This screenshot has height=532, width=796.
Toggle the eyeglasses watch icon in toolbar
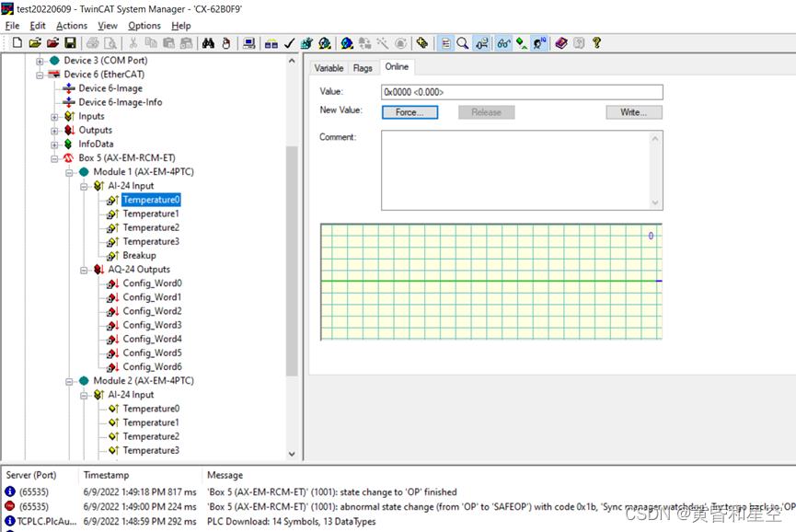point(503,43)
